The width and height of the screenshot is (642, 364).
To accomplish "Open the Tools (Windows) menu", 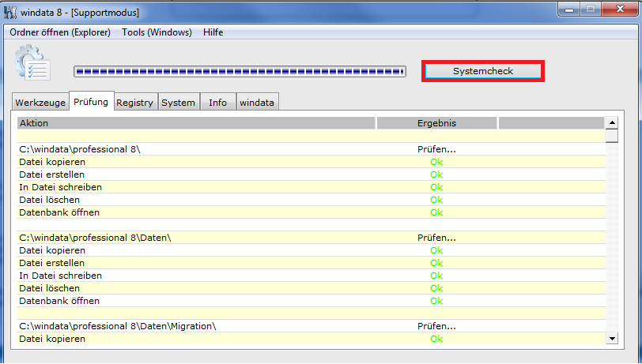I will (x=157, y=32).
